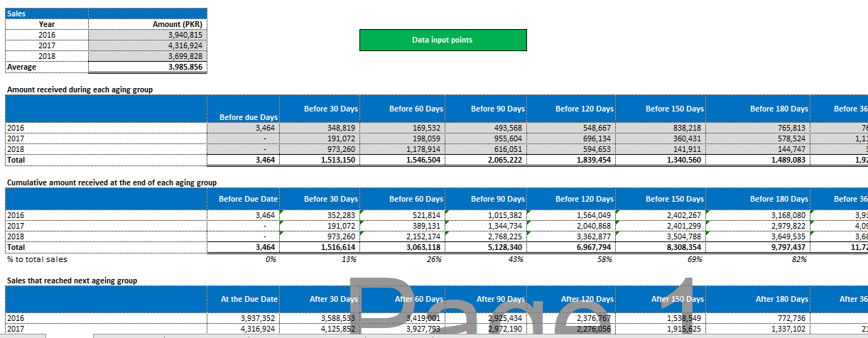Select the 2016 sales amount 3,940,815
The height and width of the screenshot is (338, 868).
(147, 34)
